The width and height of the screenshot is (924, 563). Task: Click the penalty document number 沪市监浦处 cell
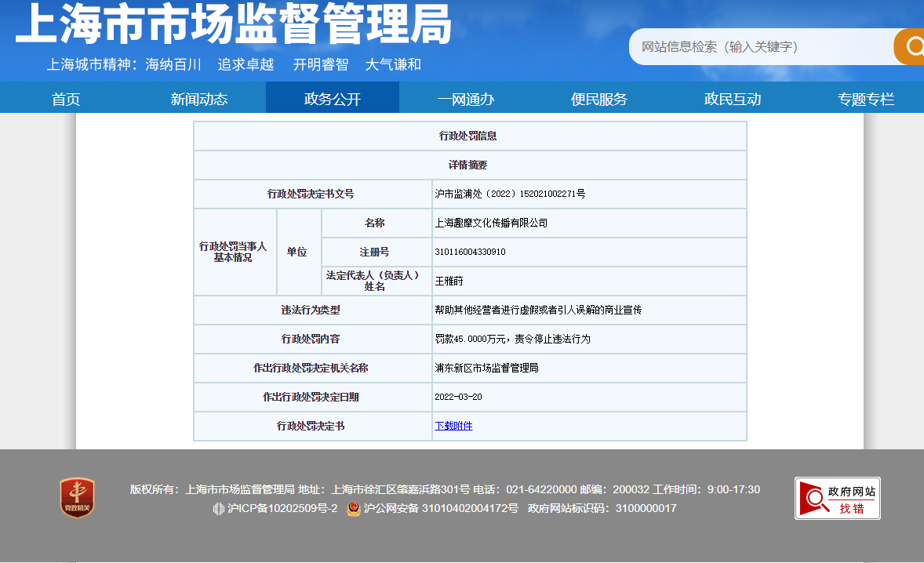tap(510, 194)
